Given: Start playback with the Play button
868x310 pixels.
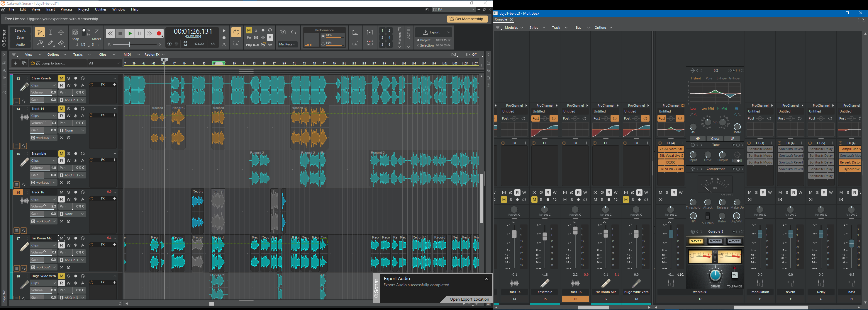Looking at the screenshot, I should 130,33.
